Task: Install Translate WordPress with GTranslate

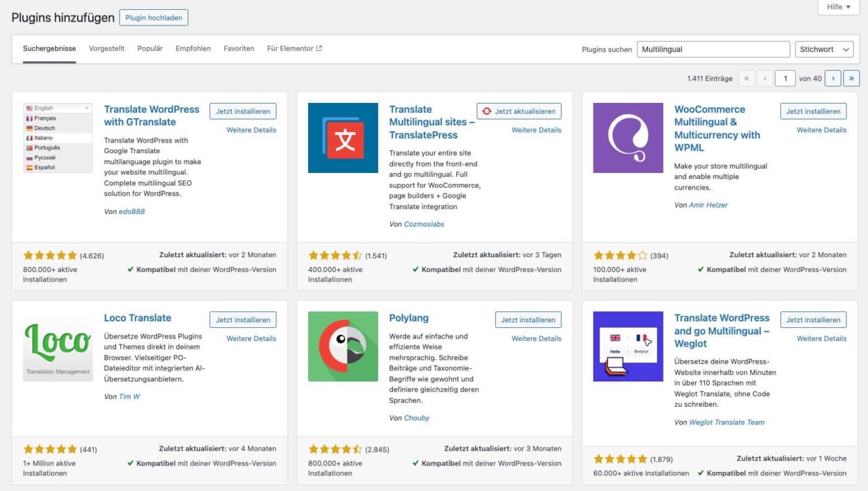Action: [x=243, y=112]
